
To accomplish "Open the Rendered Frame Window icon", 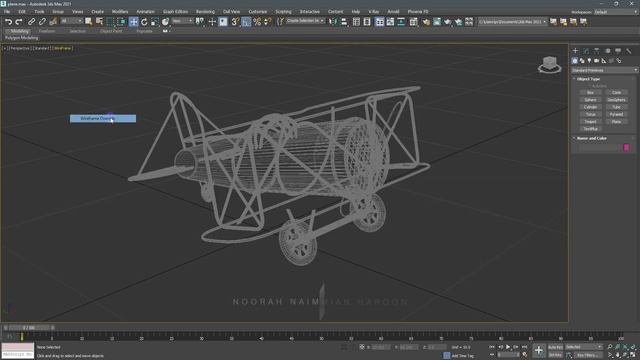I will pyautogui.click(x=437, y=22).
